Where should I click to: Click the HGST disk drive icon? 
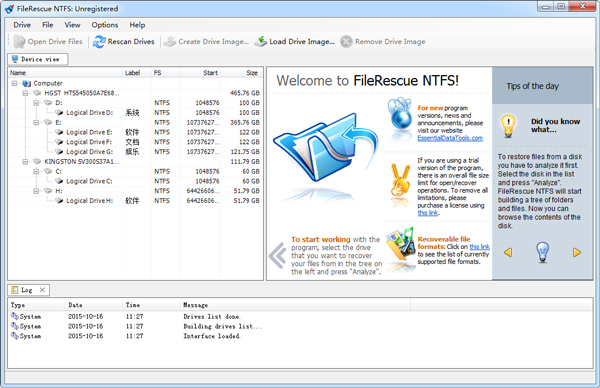point(37,93)
